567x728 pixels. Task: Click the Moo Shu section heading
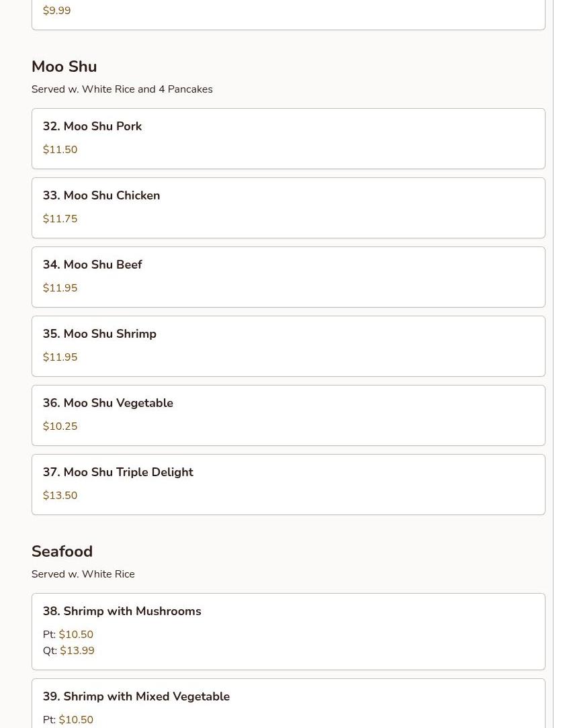[64, 66]
